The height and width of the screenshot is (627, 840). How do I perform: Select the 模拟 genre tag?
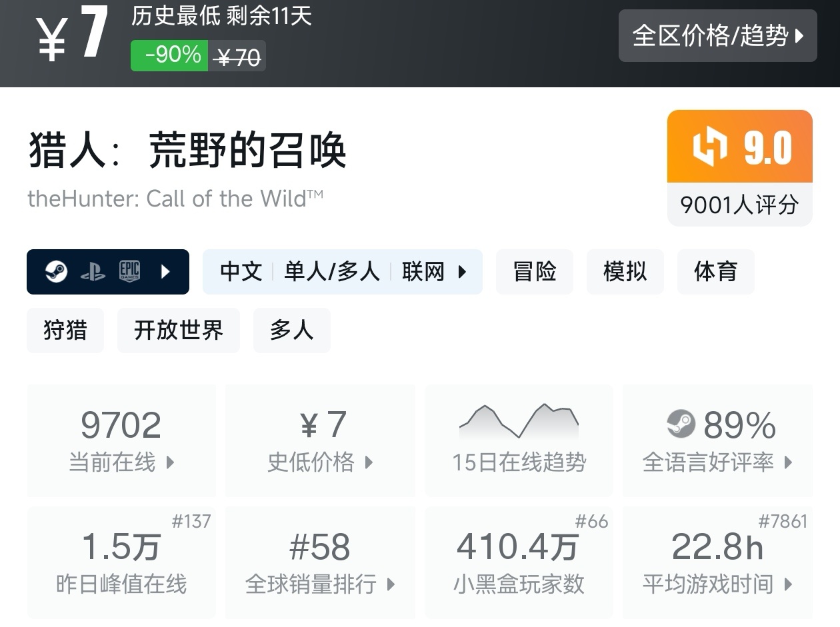pos(625,272)
